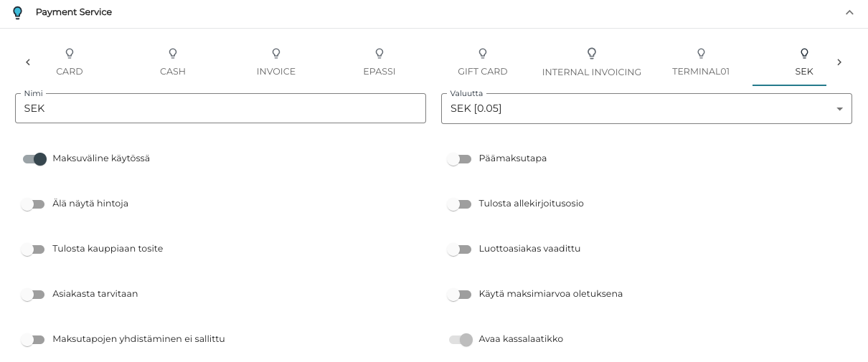Click the lightbulb icon above INVOICE
The width and height of the screenshot is (868, 362).
point(276,53)
